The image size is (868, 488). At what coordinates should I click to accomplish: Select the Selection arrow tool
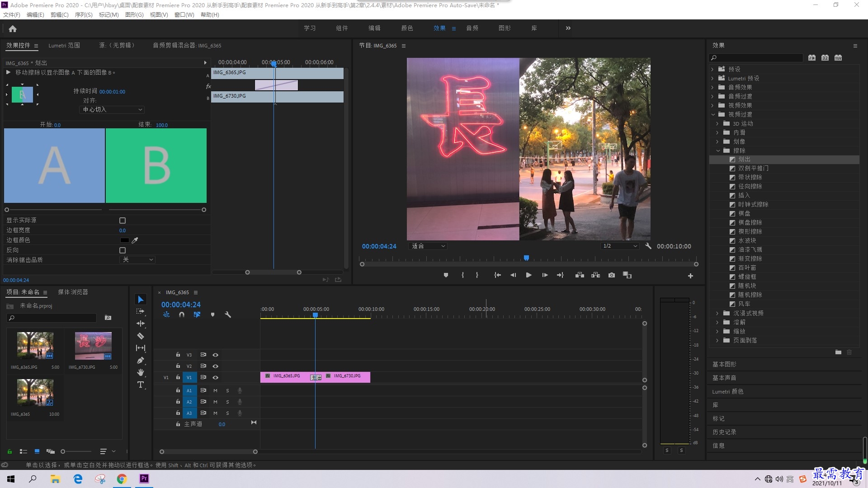(141, 299)
